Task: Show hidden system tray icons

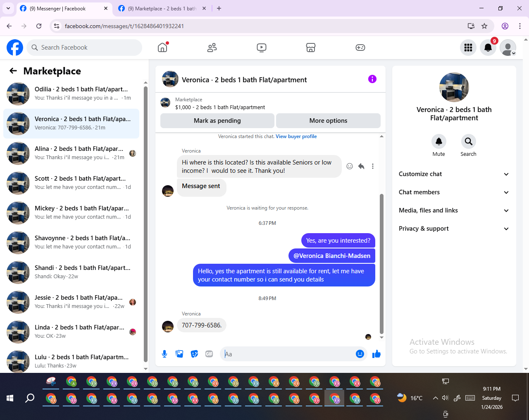Action: [x=435, y=398]
